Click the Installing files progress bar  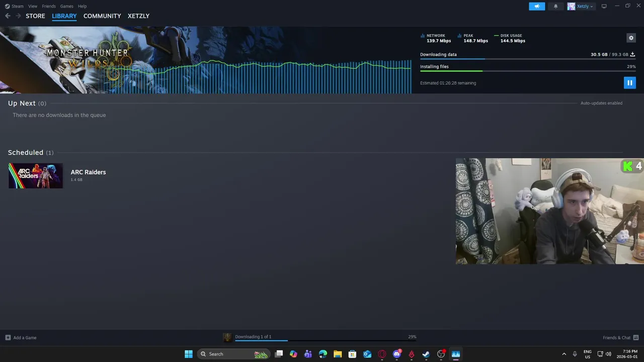click(x=528, y=71)
